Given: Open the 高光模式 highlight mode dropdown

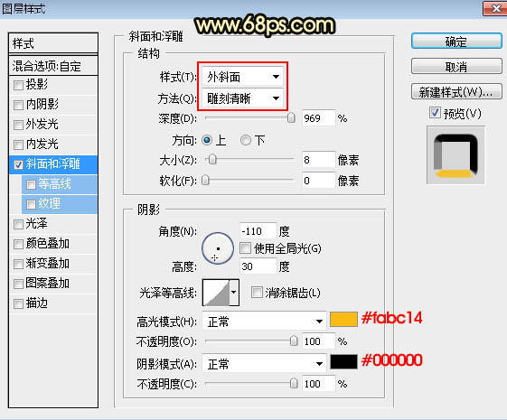Looking at the screenshot, I should pos(264,322).
